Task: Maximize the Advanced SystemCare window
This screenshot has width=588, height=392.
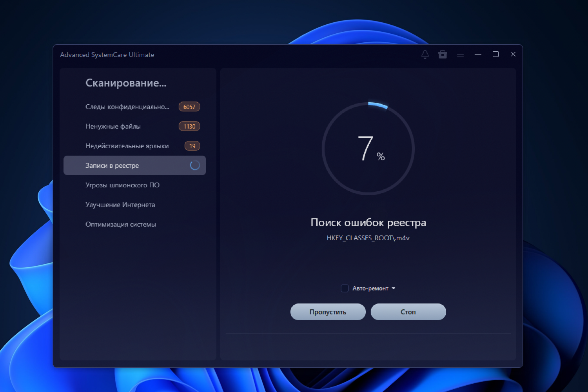Action: (495, 54)
